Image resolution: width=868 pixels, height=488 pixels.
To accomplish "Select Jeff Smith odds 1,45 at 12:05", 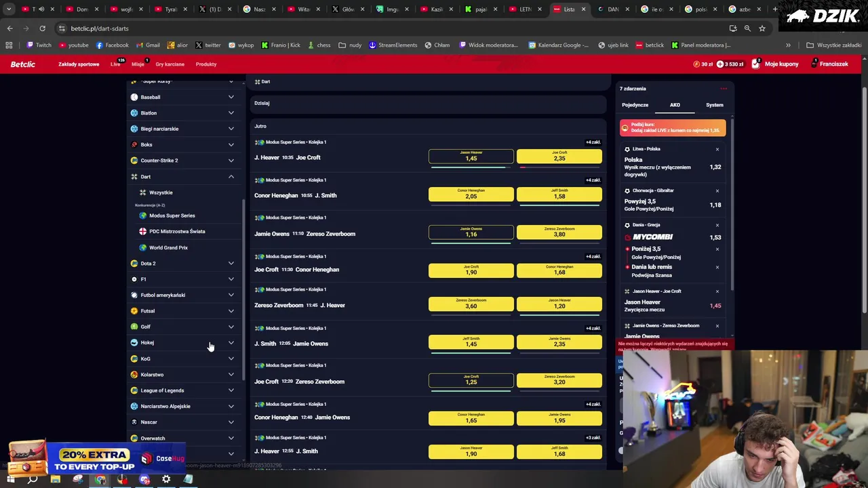I will 471,342.
